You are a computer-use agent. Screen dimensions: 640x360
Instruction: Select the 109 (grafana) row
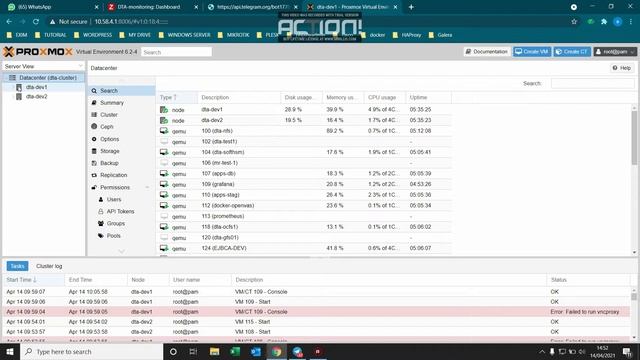tap(304, 184)
